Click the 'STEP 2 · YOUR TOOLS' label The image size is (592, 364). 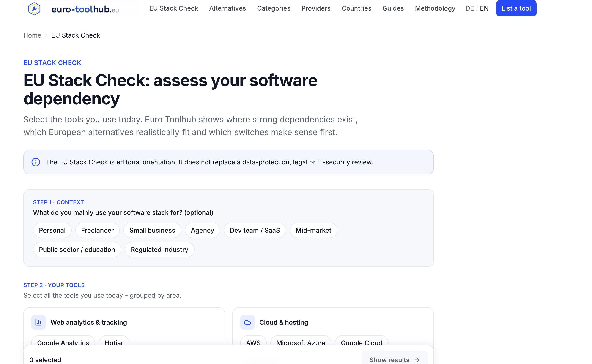(x=54, y=285)
